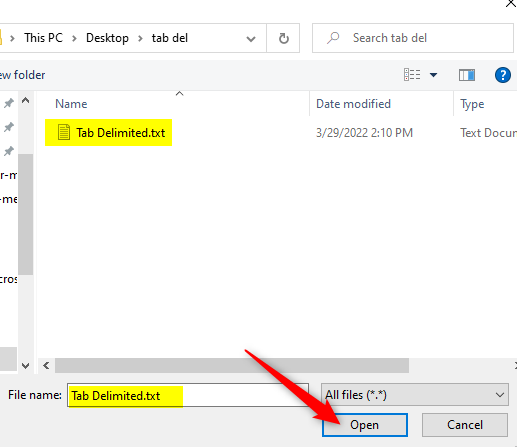Image resolution: width=517 pixels, height=447 pixels.
Task: Click the search magnifier icon
Action: [x=333, y=38]
